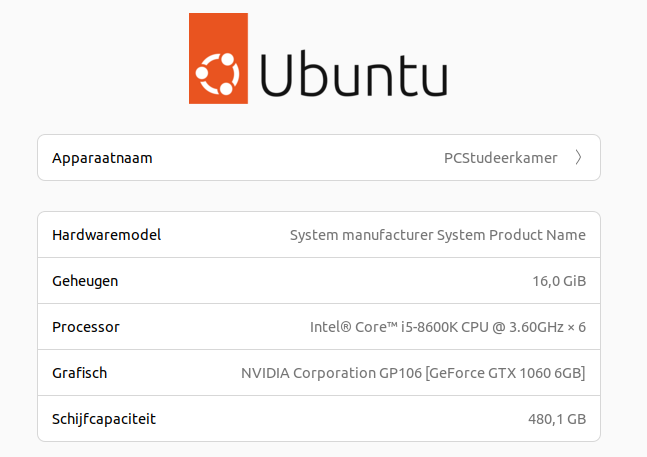Click the Schijfcapaciteit label
The width and height of the screenshot is (647, 457).
point(104,419)
